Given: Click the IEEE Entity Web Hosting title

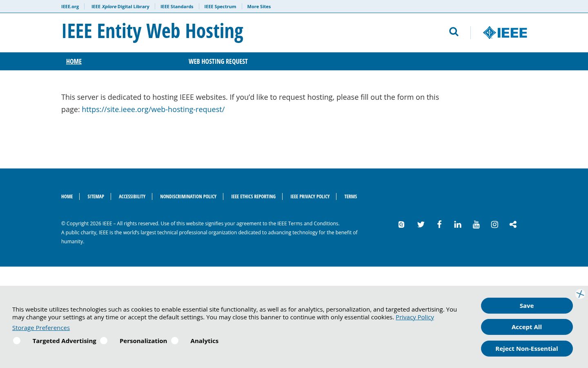Looking at the screenshot, I should click(x=152, y=31).
